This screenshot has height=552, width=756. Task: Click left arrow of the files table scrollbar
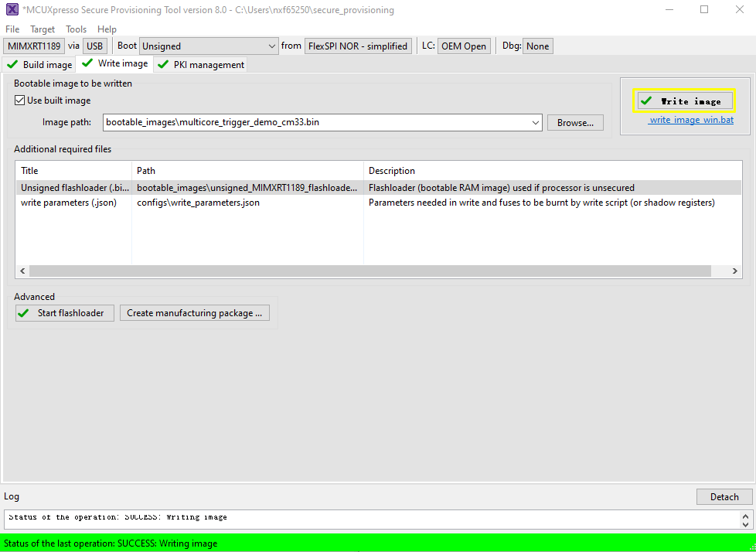click(22, 271)
